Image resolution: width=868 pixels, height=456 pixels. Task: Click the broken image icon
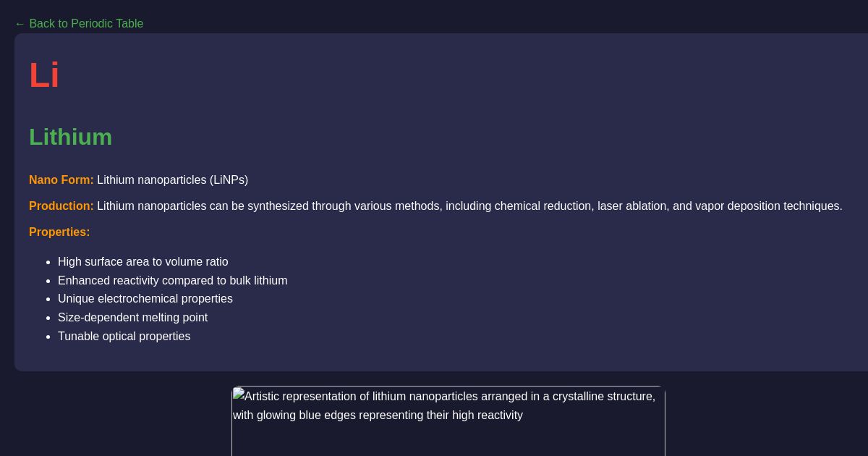click(x=239, y=395)
